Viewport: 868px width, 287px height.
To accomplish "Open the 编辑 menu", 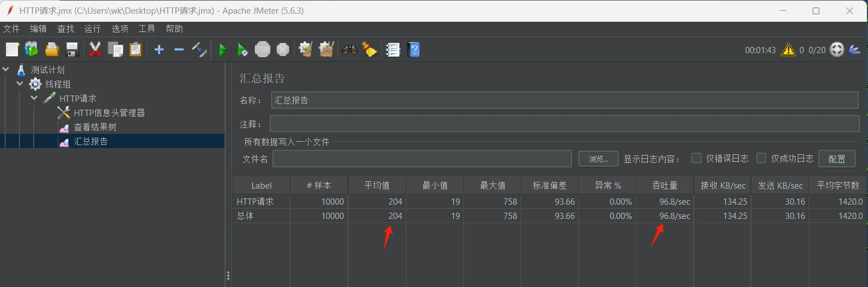I will click(38, 29).
